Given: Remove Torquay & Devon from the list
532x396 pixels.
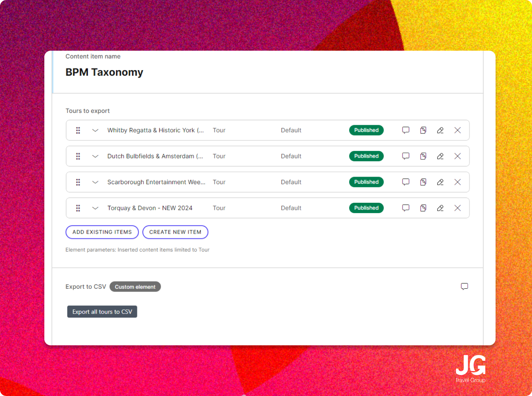Looking at the screenshot, I should tap(458, 208).
